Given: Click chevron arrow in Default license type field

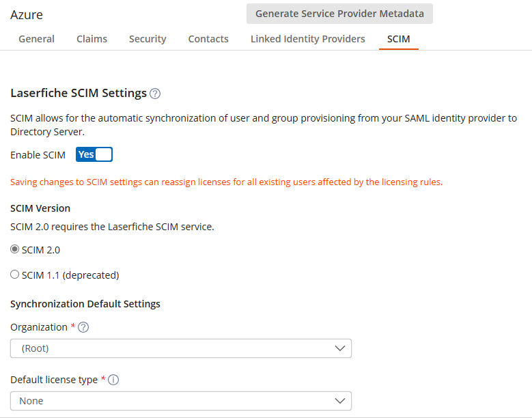Looking at the screenshot, I should tap(340, 401).
